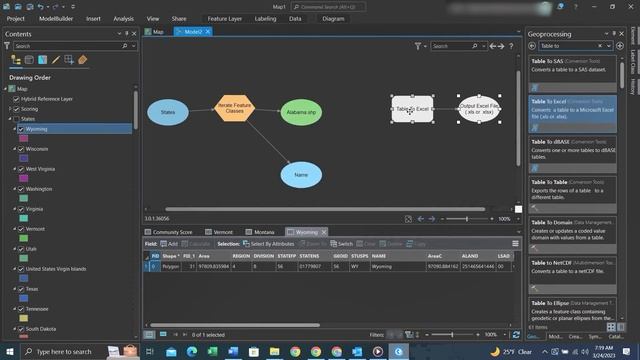640x360 pixels.
Task: Open the Feature Layer ribbon tab
Action: (224, 19)
